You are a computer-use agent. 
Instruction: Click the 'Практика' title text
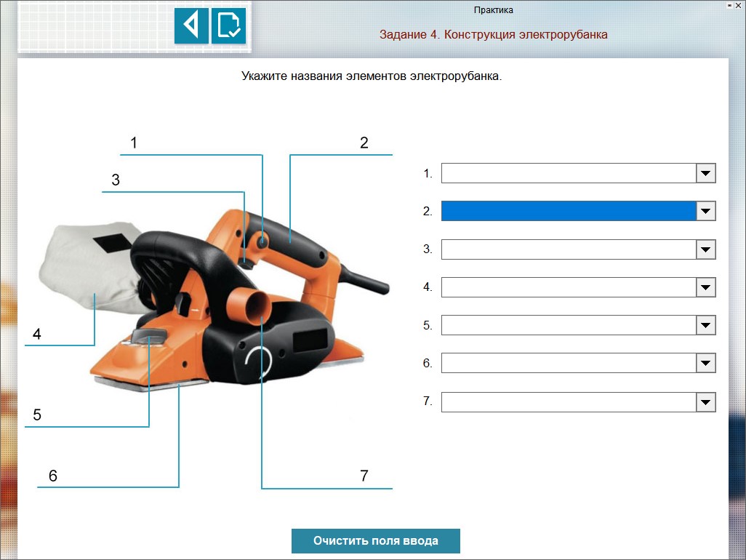click(493, 10)
